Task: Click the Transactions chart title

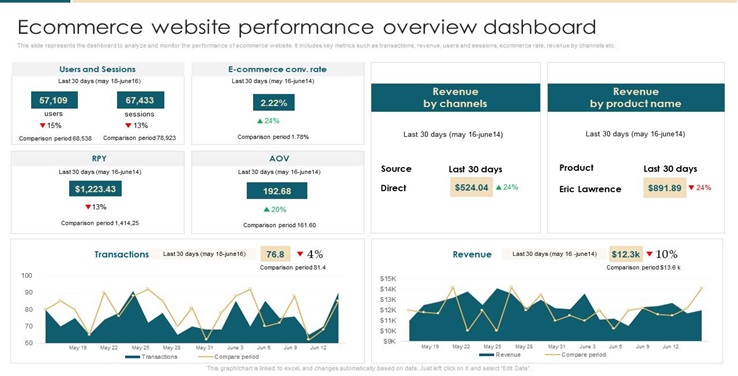Action: point(121,255)
